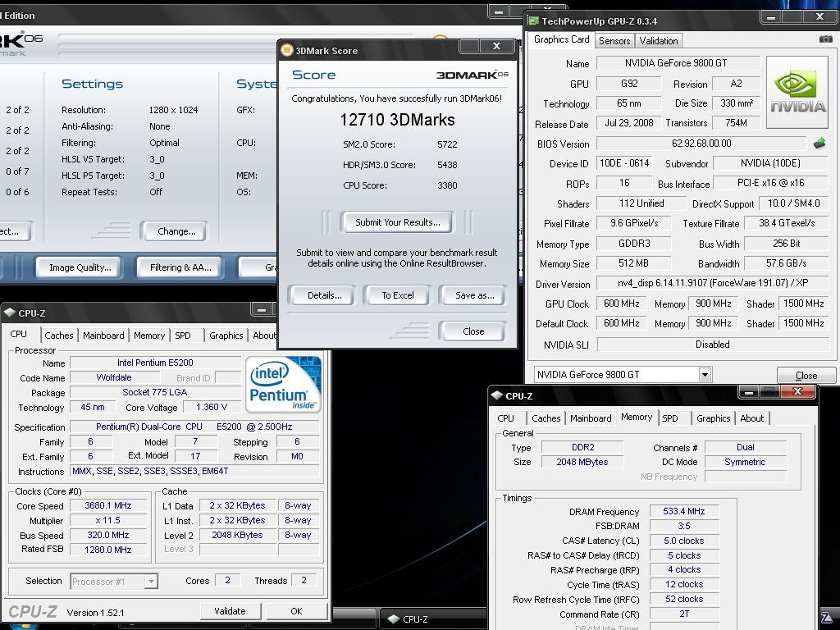Open SPD tab in right CPU-Z window
This screenshot has width=840, height=630.
tap(669, 418)
